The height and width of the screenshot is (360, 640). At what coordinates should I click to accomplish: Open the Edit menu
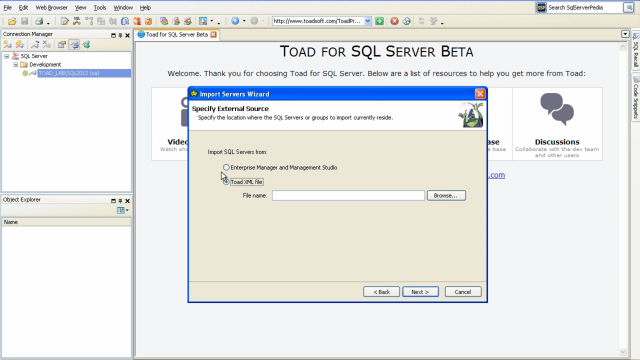pos(23,7)
